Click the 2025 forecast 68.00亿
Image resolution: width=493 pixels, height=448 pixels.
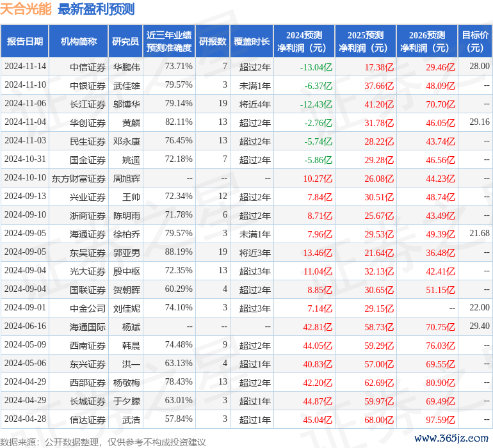[x=379, y=420]
